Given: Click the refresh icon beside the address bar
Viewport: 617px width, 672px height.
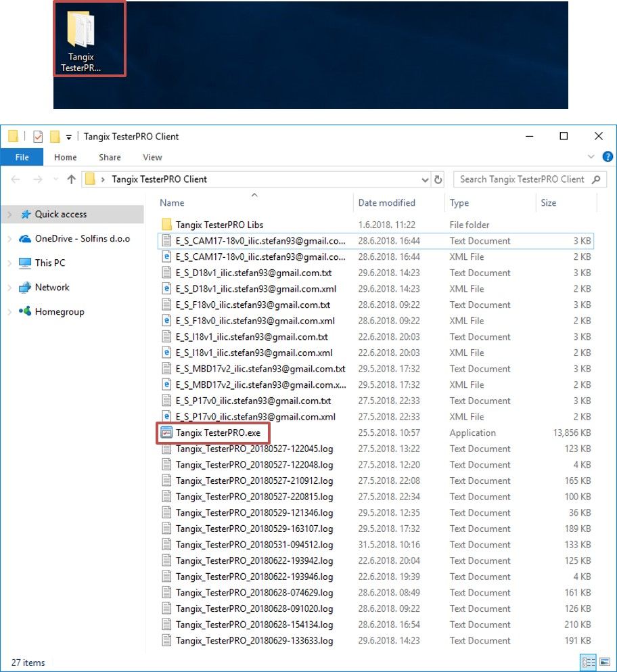Looking at the screenshot, I should click(438, 179).
